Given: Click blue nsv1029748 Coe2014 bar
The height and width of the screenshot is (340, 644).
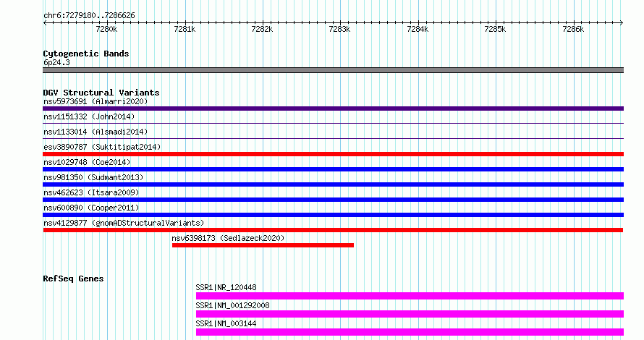Looking at the screenshot, I should [333, 169].
